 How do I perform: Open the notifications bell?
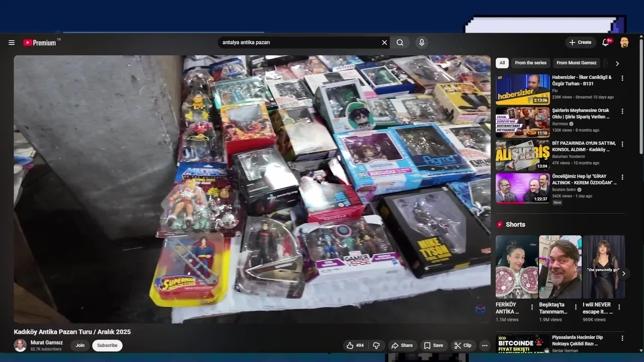[606, 43]
